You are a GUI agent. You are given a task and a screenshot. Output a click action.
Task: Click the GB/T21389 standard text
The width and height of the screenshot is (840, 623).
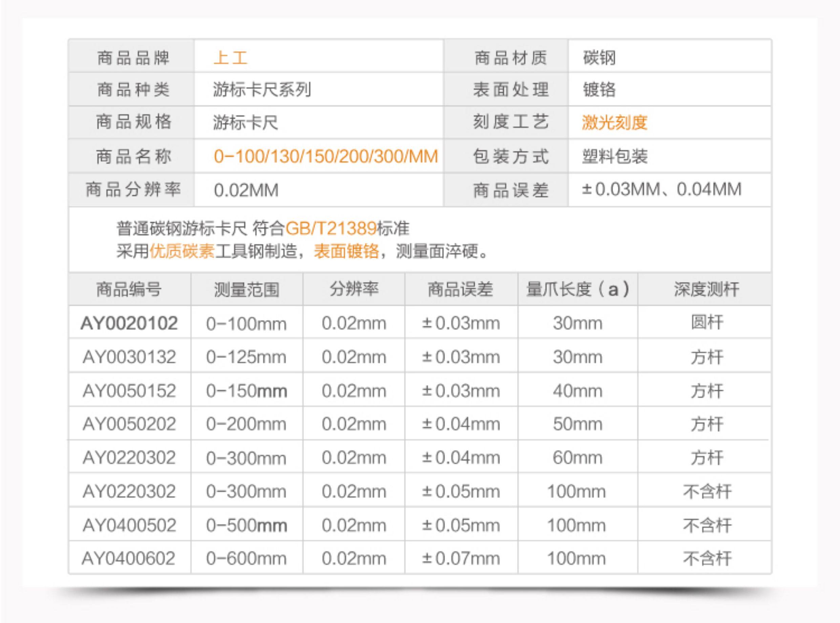click(x=331, y=228)
